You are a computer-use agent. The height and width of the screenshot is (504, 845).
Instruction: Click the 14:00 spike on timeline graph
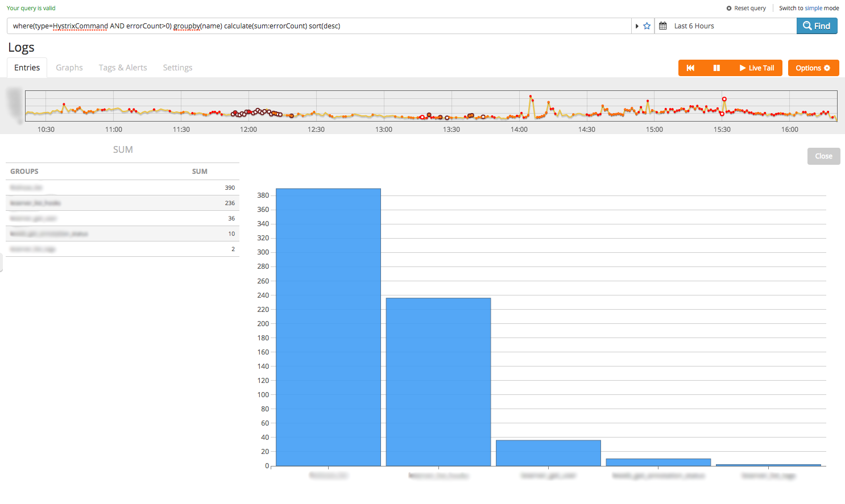click(531, 98)
